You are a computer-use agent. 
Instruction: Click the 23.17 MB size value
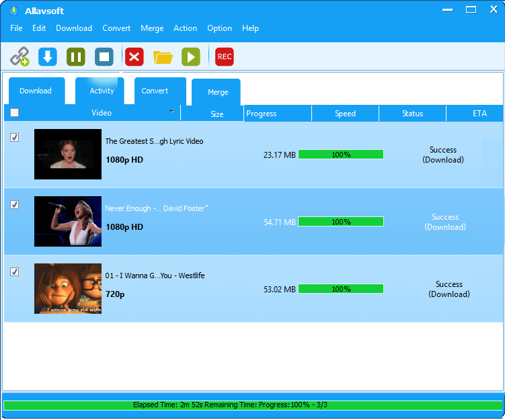pyautogui.click(x=280, y=155)
